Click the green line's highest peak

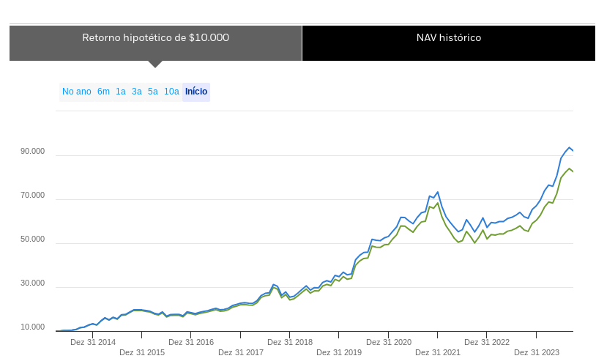tap(569, 168)
